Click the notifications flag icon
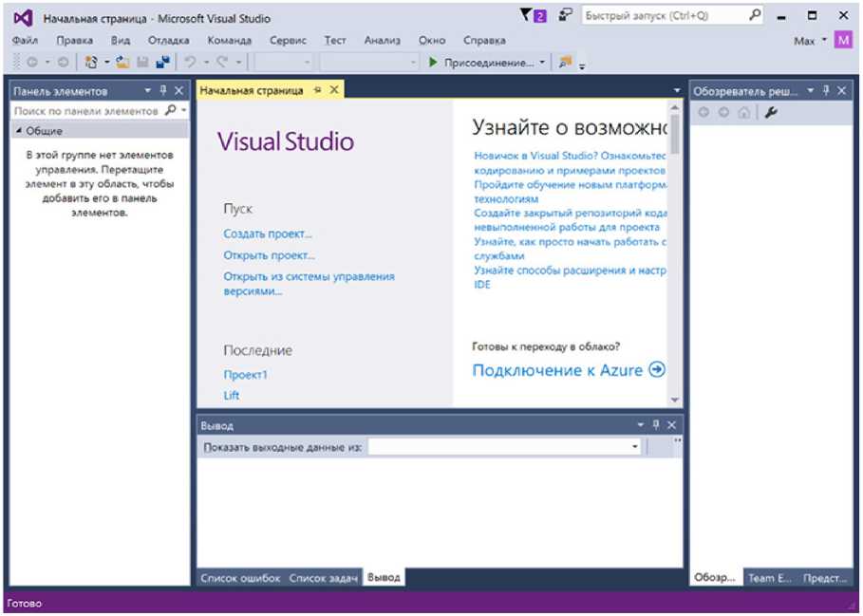This screenshot has height=616, width=863. tap(529, 16)
